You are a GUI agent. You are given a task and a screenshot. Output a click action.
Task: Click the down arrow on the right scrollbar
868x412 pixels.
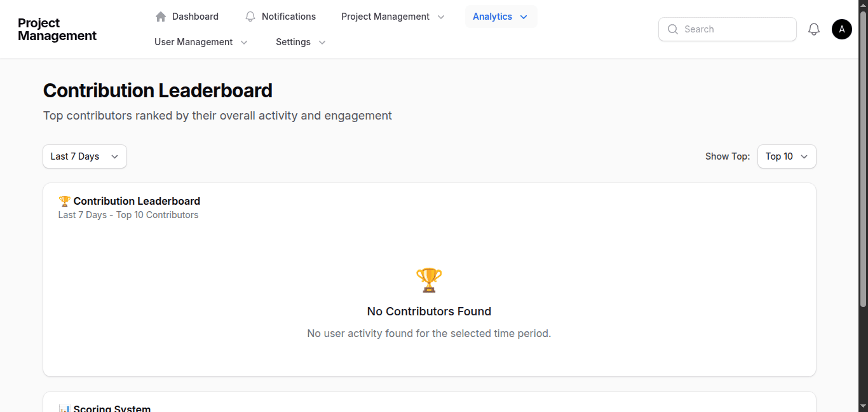(863, 407)
